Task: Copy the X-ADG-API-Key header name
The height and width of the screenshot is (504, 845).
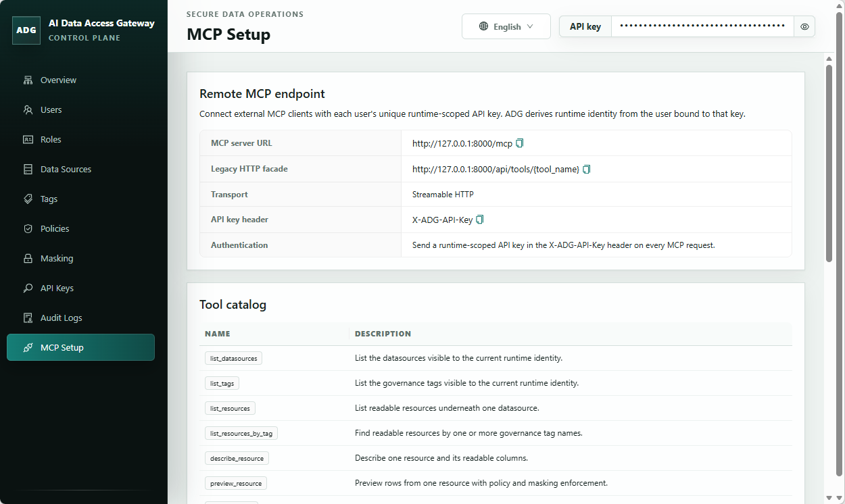Action: (480, 220)
